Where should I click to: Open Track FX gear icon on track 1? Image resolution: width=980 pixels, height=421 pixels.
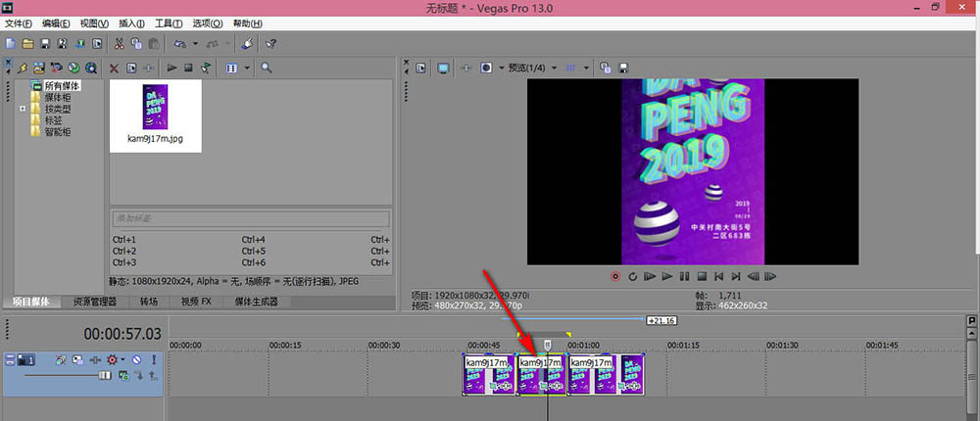(x=113, y=359)
